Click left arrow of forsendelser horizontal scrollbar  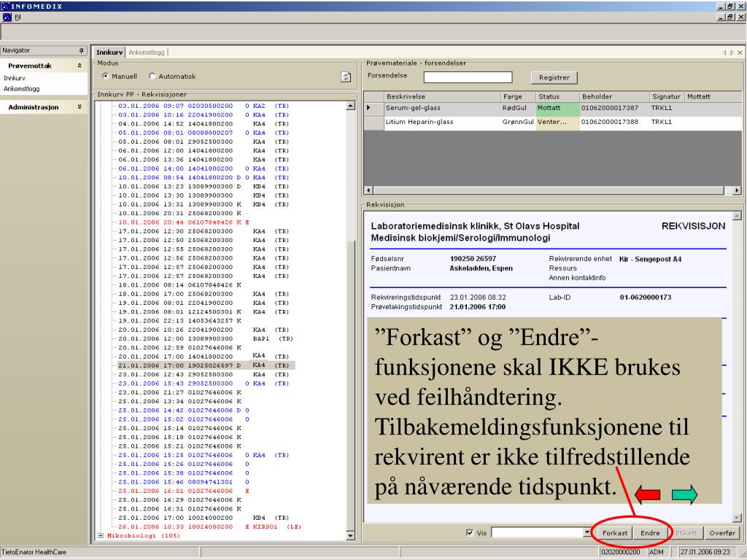(x=368, y=190)
